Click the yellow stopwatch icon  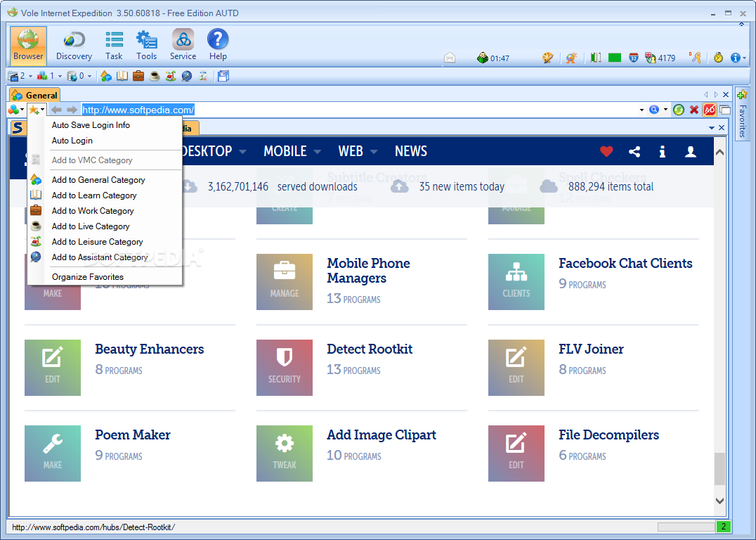718,58
